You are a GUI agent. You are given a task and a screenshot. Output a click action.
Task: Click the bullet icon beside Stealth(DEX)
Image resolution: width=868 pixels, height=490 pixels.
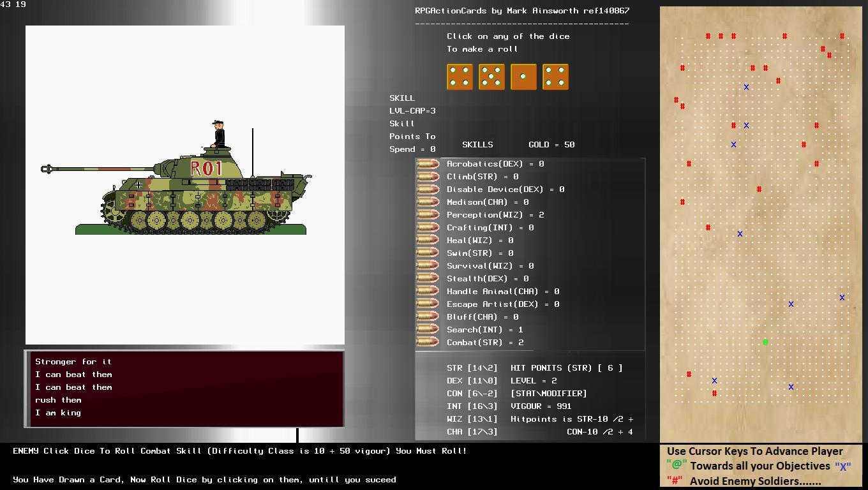(428, 278)
